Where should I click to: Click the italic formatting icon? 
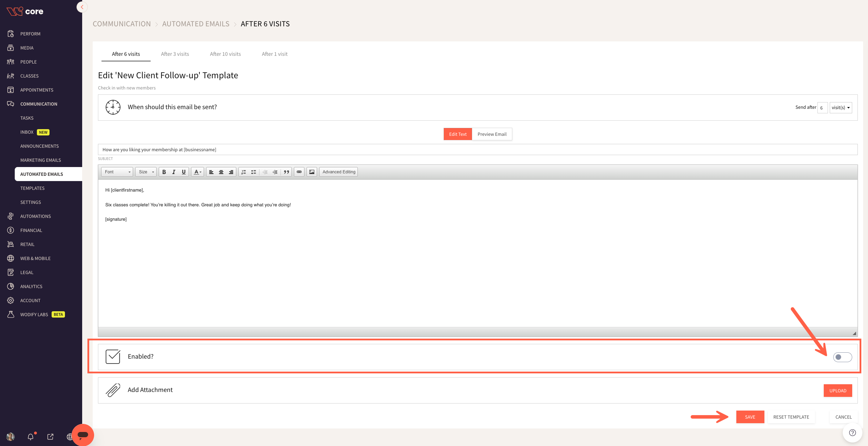pos(174,172)
